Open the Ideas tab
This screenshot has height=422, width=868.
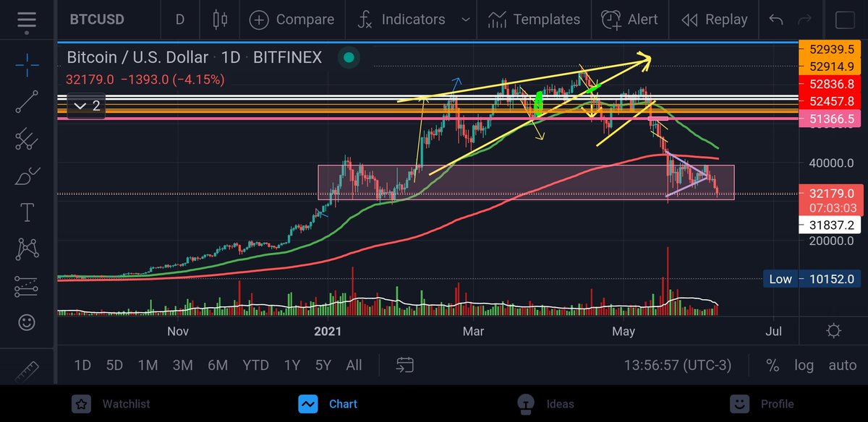(545, 404)
